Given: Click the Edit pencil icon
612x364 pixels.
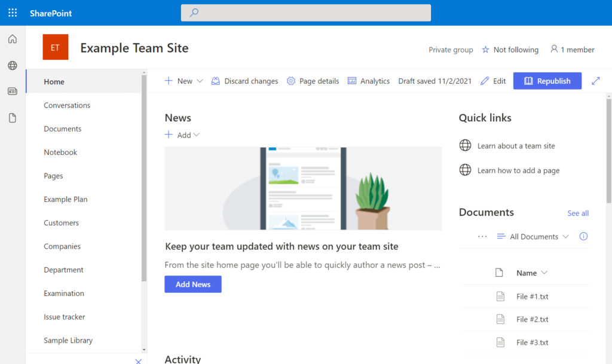Looking at the screenshot, I should [x=484, y=81].
